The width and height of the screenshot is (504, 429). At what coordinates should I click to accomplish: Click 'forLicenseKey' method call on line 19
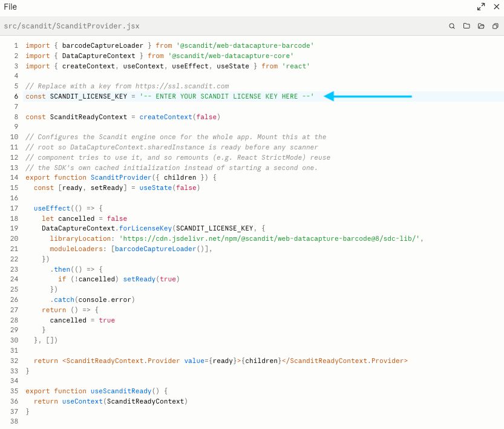point(146,228)
